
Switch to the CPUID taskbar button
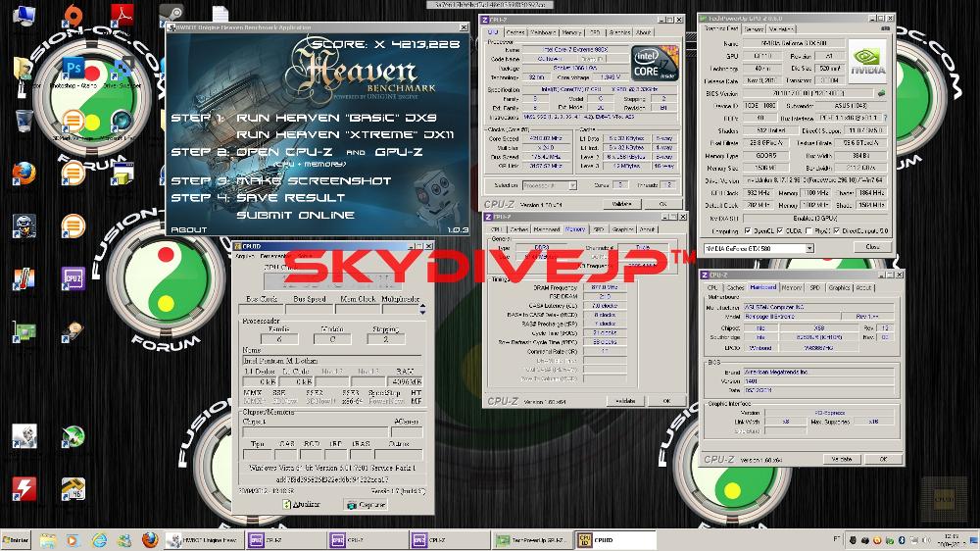click(x=615, y=540)
